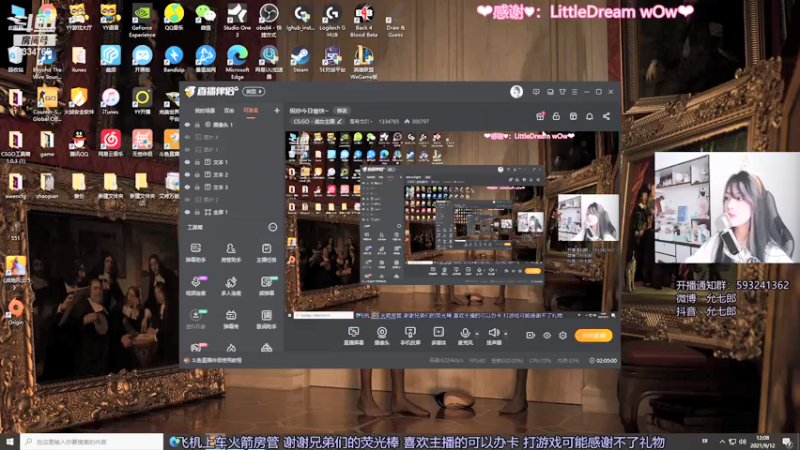
Task: Open Bandizip desktop icon
Action: pos(174,59)
